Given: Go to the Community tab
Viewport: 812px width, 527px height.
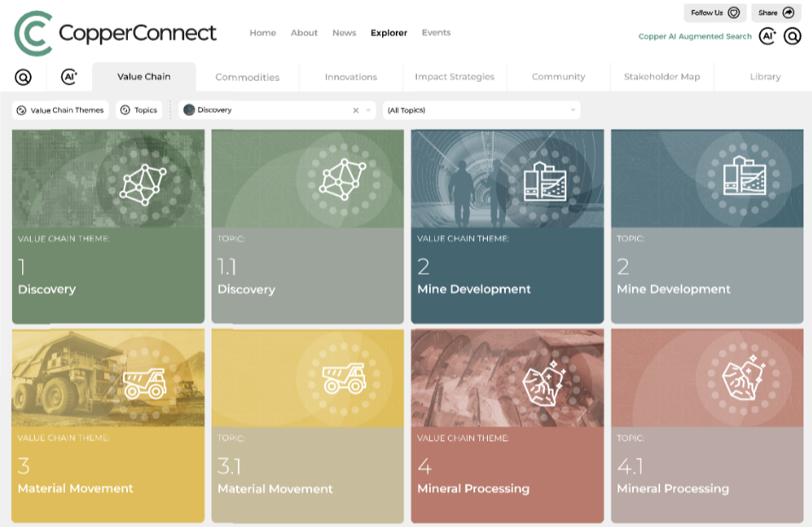Looking at the screenshot, I should pos(558,77).
